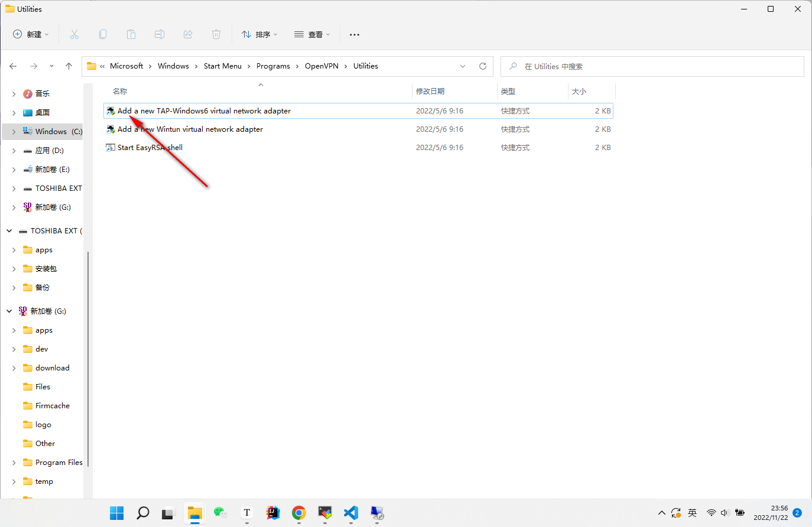Open Task View on the taskbar
The height and width of the screenshot is (527, 812).
click(169, 513)
